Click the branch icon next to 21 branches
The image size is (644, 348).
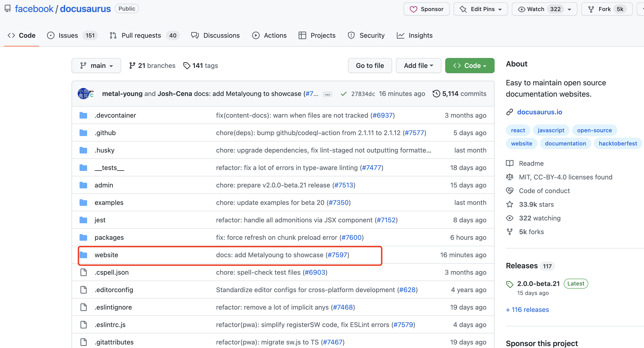(132, 66)
